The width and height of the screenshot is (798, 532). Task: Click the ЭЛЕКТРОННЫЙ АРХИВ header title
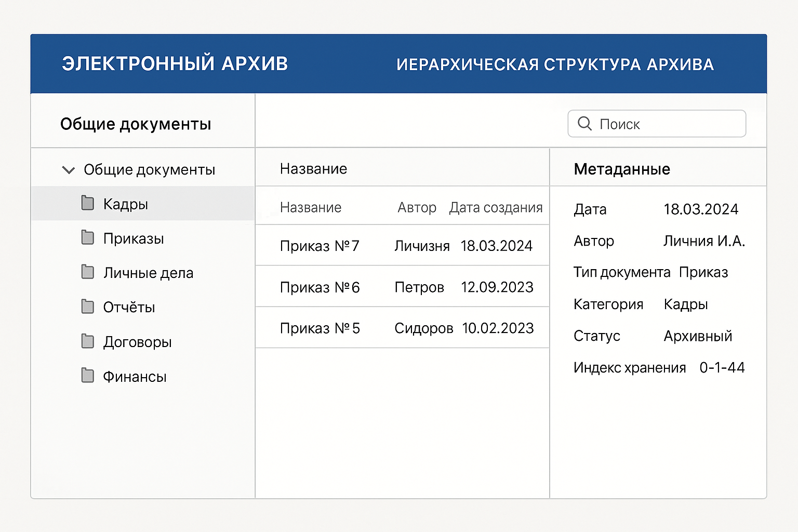pyautogui.click(x=175, y=63)
